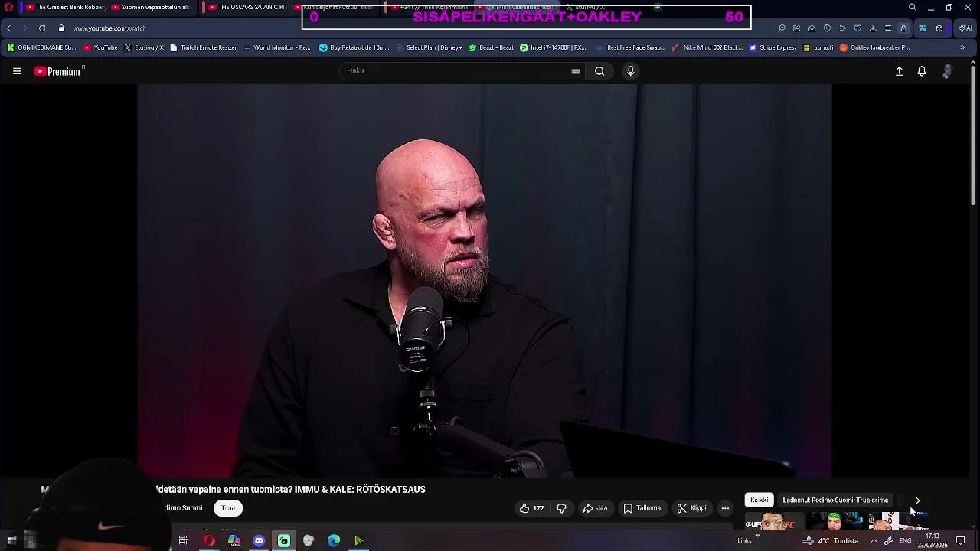Open OGMIKEDIMANE bookmark
The image size is (980, 551).
[41, 47]
